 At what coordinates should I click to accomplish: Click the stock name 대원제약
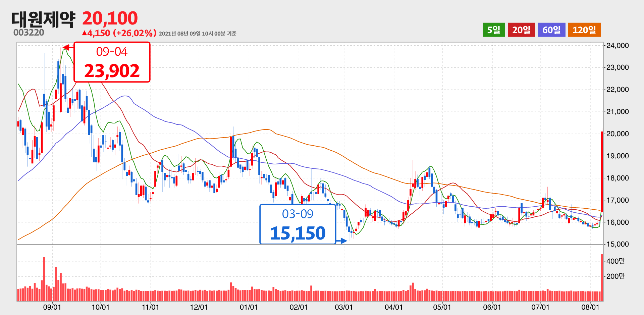tap(43, 19)
